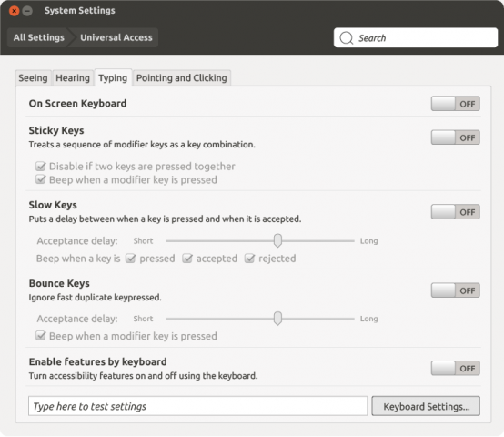Go back to All Settings

(38, 37)
